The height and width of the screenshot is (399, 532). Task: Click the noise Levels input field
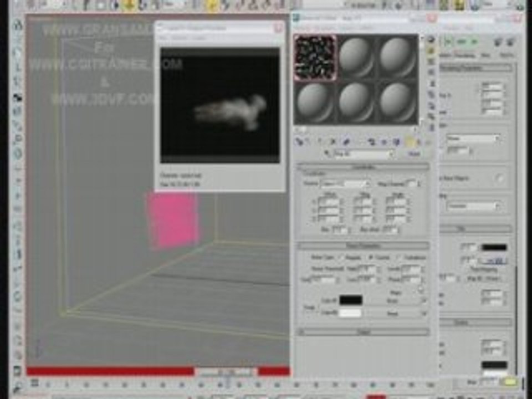411,269
